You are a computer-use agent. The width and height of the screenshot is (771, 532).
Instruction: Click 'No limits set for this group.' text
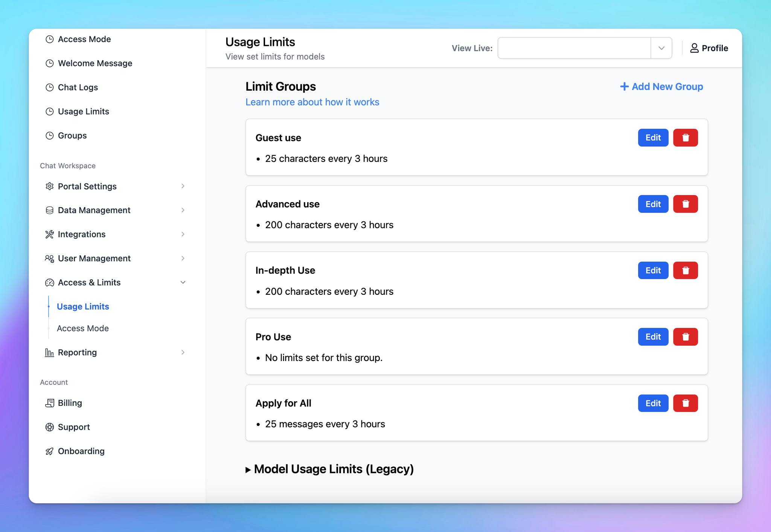pyautogui.click(x=324, y=358)
